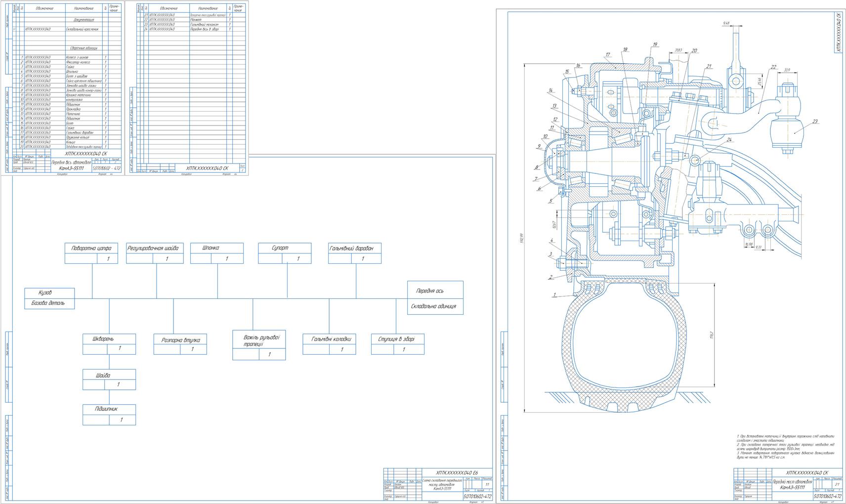846x504 pixels.
Task: Select spec row 18 'Пружинне кільце'
Action: point(67,137)
